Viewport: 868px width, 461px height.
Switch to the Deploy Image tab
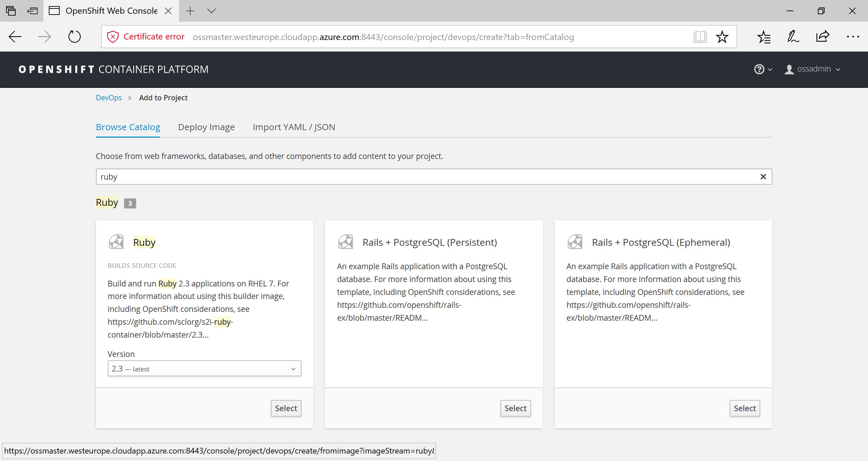(x=206, y=127)
